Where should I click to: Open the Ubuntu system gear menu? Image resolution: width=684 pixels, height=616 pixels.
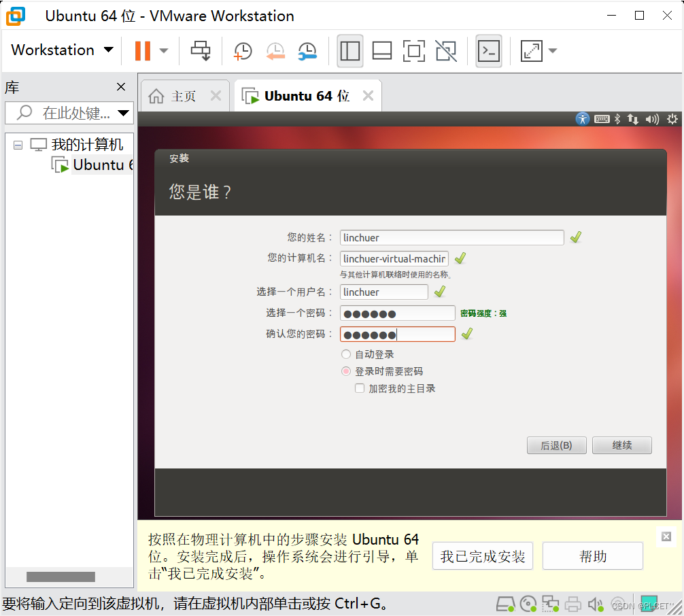point(672,119)
